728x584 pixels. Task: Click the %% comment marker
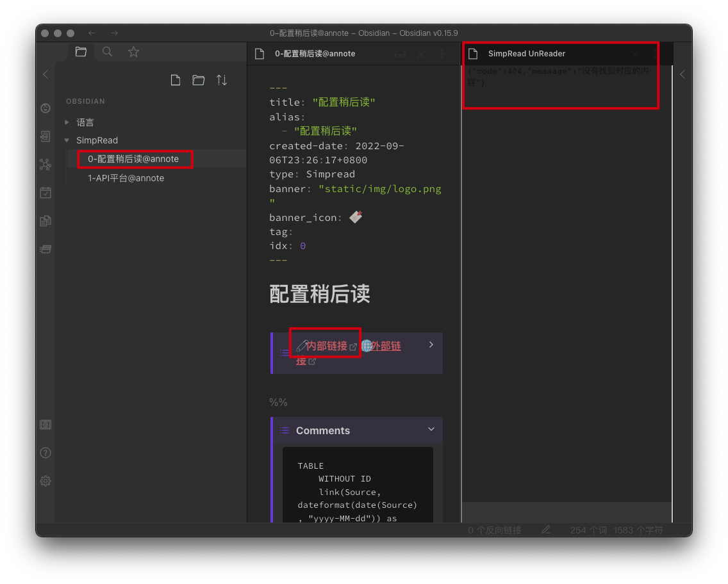pos(279,402)
